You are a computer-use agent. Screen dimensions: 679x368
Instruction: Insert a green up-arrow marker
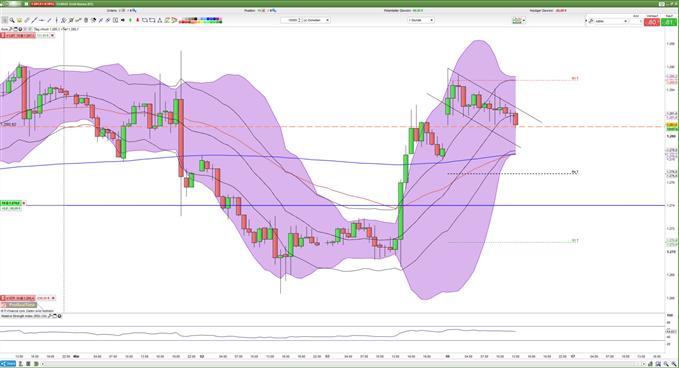click(x=130, y=20)
